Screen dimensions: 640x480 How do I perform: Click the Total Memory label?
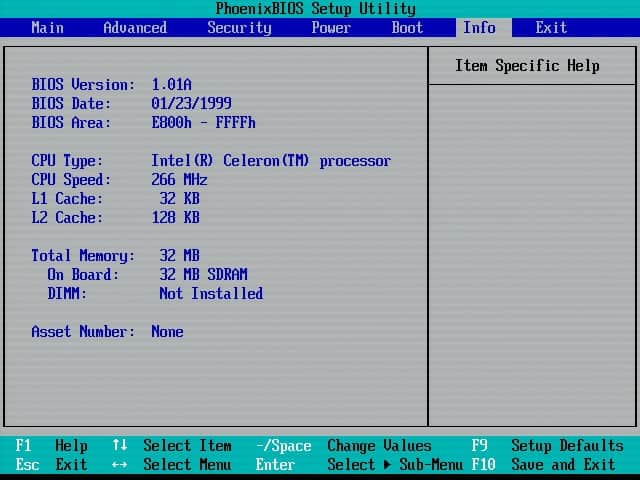click(83, 256)
